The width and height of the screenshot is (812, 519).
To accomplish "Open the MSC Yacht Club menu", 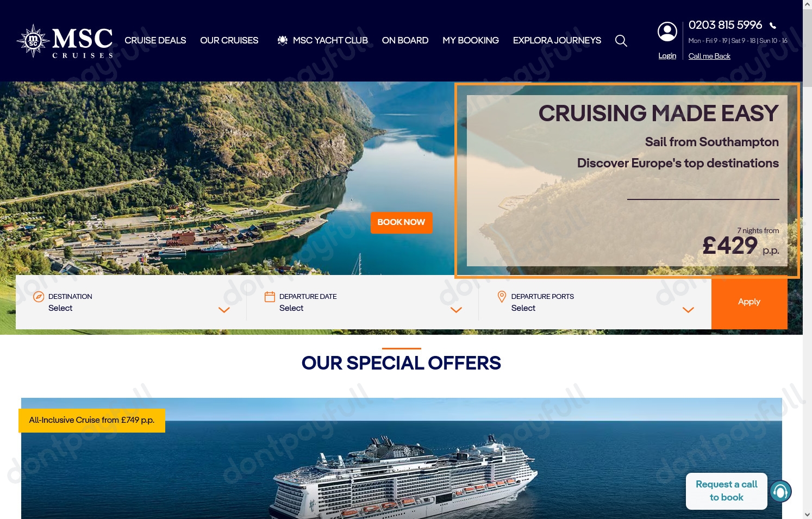I will (x=322, y=40).
